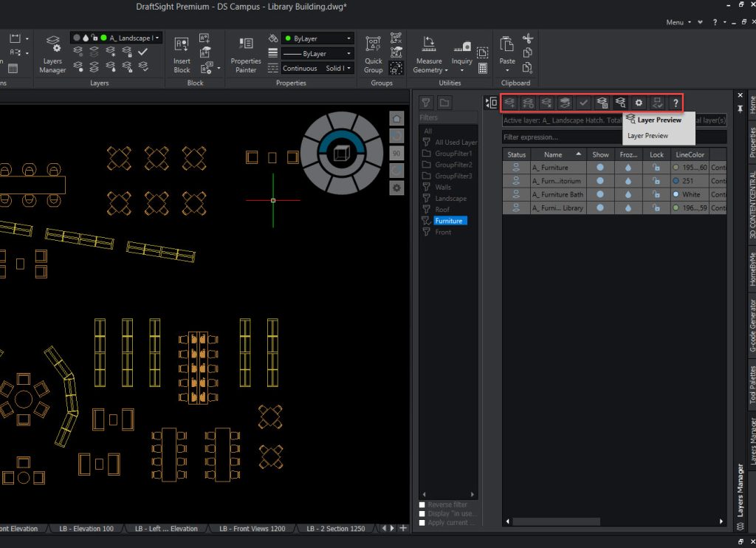
Task: Click the White color swatch for Furniture Bath
Action: pyautogui.click(x=676, y=194)
